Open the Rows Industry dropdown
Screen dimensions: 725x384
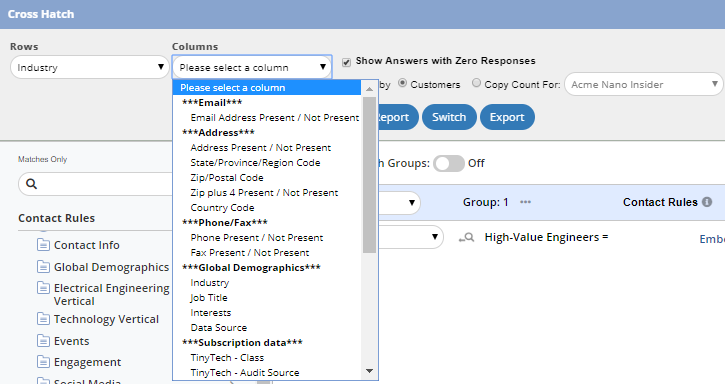tap(90, 67)
